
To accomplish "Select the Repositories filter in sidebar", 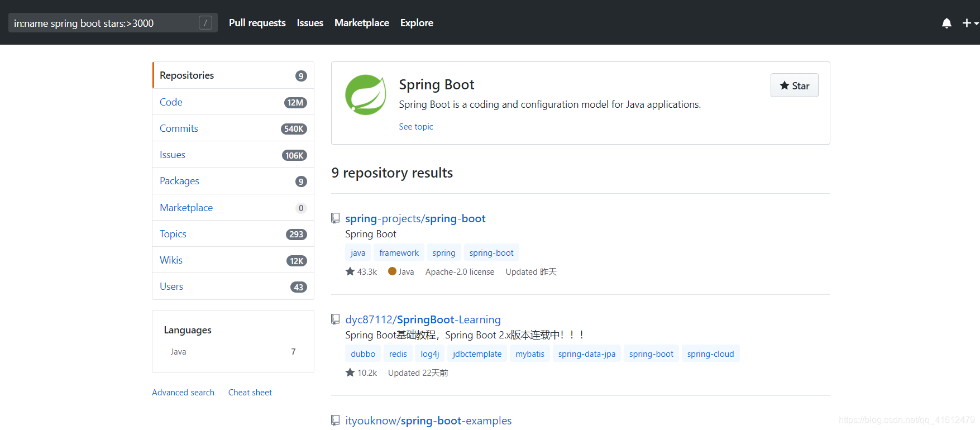I will [x=233, y=75].
